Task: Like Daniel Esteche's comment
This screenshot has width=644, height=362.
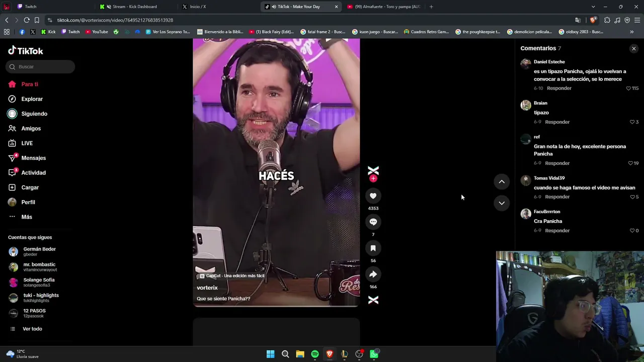Action: click(x=628, y=88)
